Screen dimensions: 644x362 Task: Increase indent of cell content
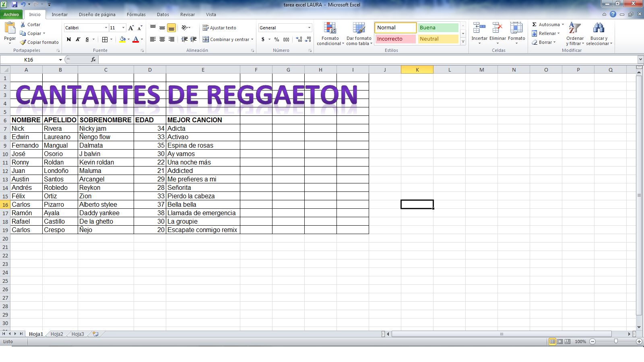click(194, 39)
